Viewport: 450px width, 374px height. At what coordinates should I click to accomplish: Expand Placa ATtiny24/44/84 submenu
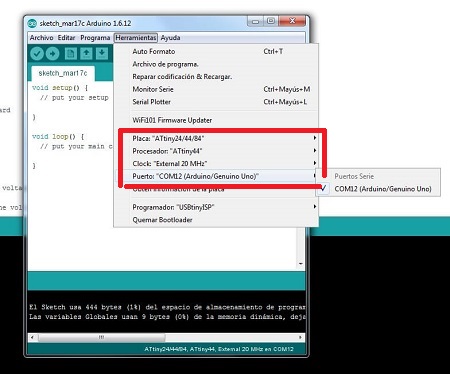[216, 138]
